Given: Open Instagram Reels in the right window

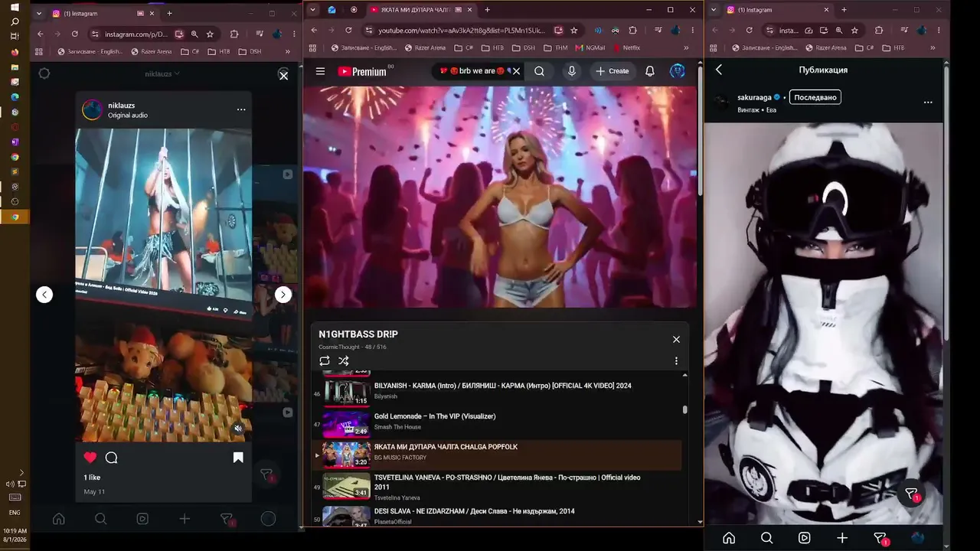Looking at the screenshot, I should point(804,538).
